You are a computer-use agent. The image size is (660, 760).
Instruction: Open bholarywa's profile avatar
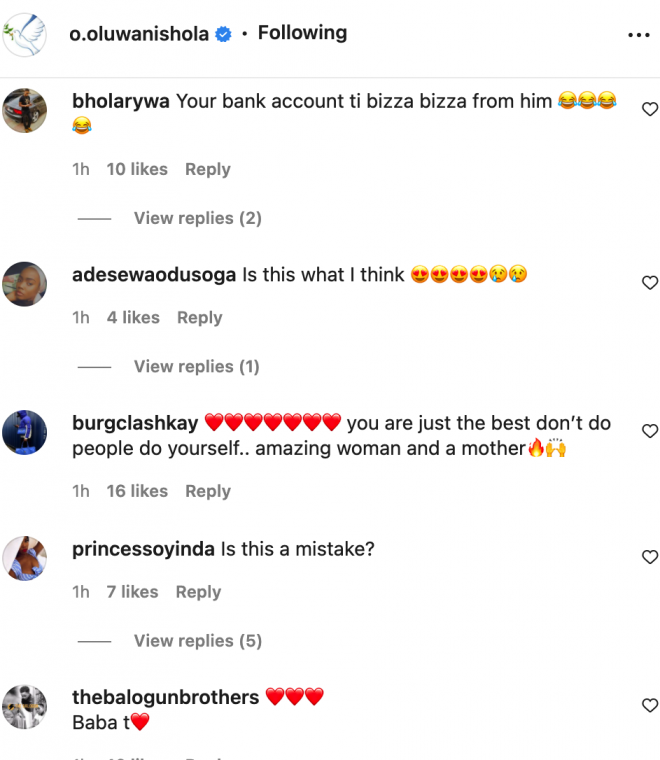pyautogui.click(x=25, y=110)
